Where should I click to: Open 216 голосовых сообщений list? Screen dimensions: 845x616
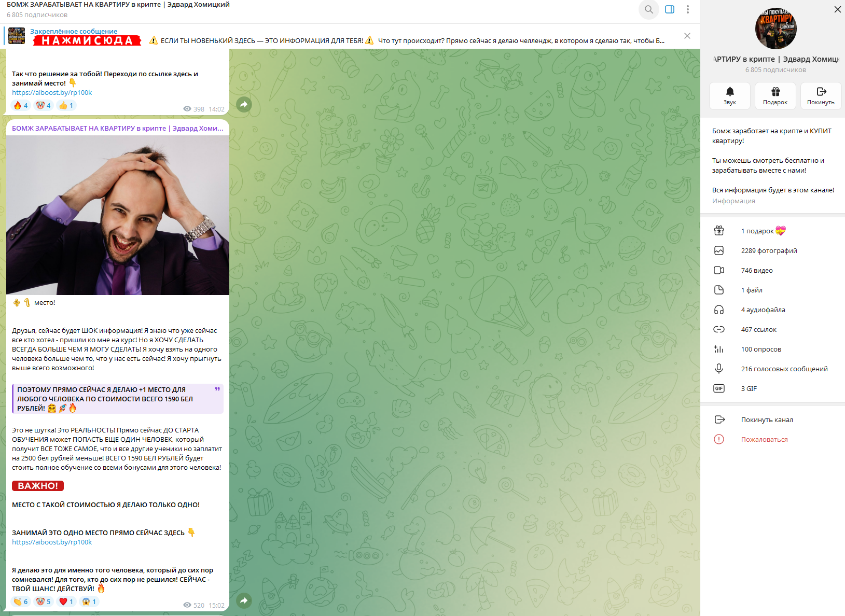pos(772,369)
